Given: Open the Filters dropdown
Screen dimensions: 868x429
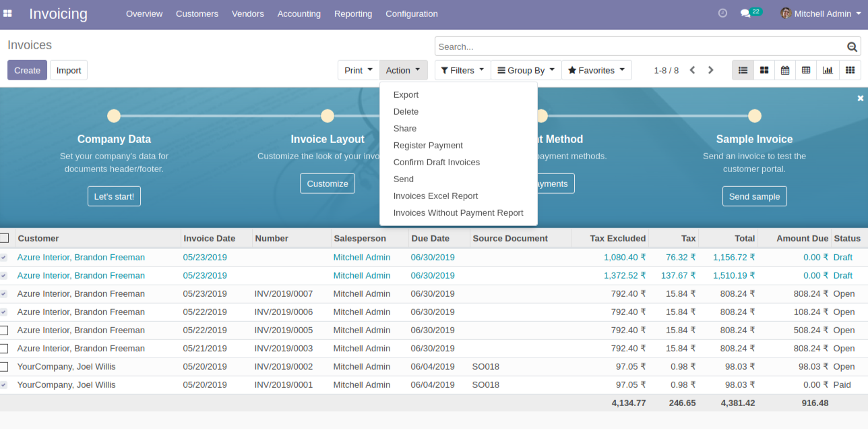Looking at the screenshot, I should pos(462,70).
